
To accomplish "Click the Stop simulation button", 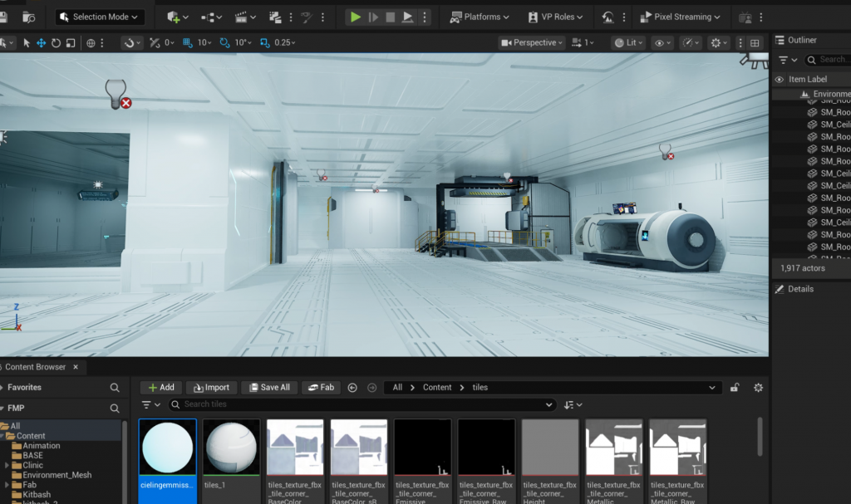I will (x=390, y=17).
